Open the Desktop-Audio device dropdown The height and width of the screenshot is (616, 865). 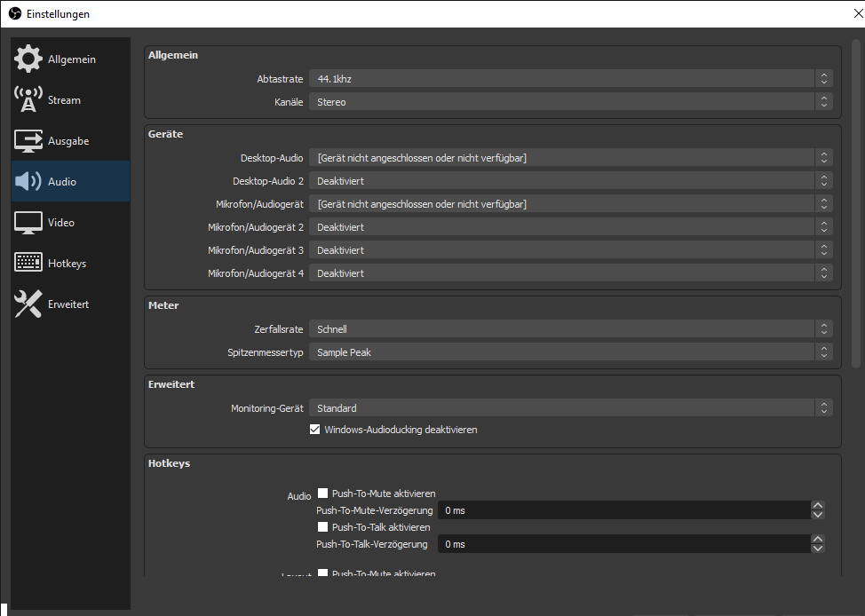point(570,158)
